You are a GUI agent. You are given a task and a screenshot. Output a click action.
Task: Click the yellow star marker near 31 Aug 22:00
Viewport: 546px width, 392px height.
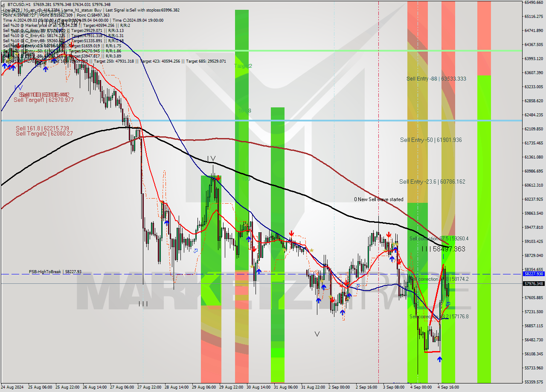coord(312,250)
